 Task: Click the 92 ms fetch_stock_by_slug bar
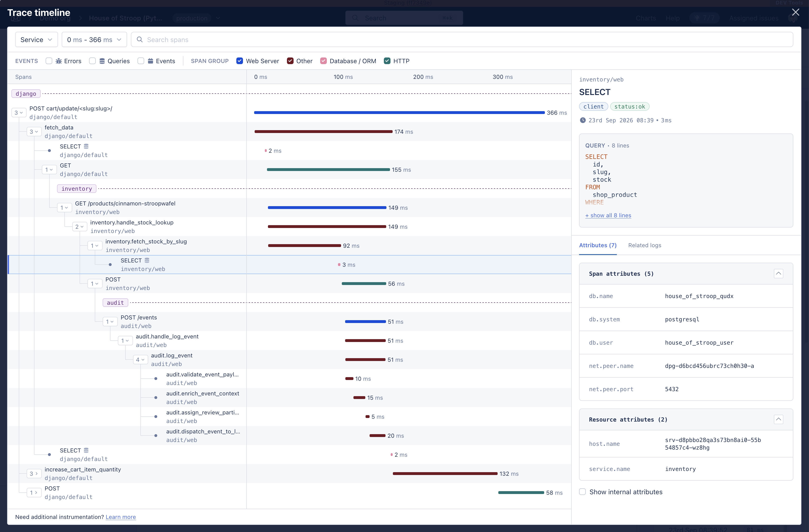(305, 246)
